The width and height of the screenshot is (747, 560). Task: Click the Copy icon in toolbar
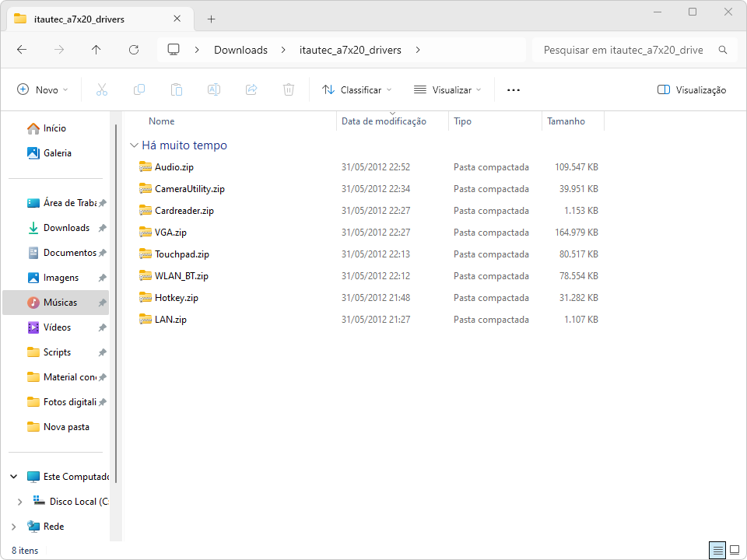pyautogui.click(x=139, y=89)
